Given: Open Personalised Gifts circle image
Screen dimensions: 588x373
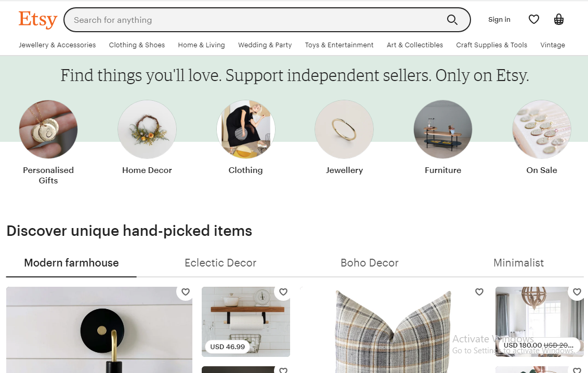Looking at the screenshot, I should click(x=48, y=129).
